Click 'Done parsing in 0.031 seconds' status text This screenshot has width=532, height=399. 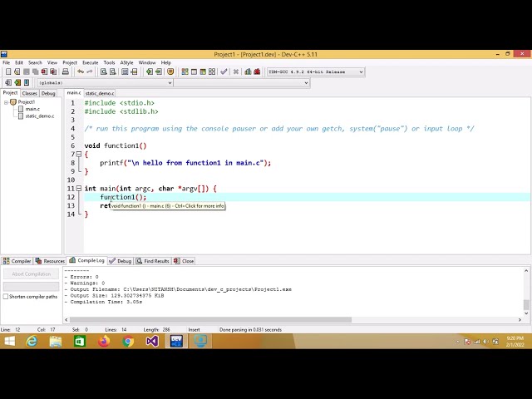coord(250,329)
